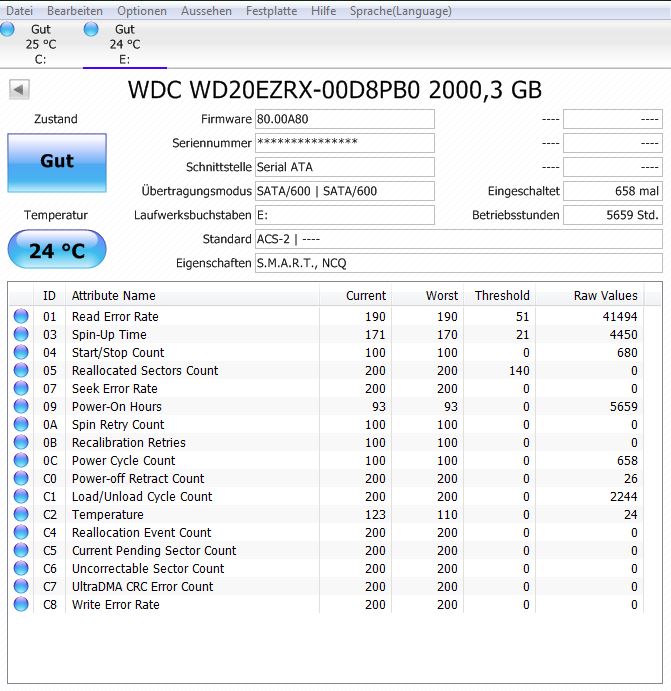
Task: Click the Threshold column header
Action: tap(500, 295)
